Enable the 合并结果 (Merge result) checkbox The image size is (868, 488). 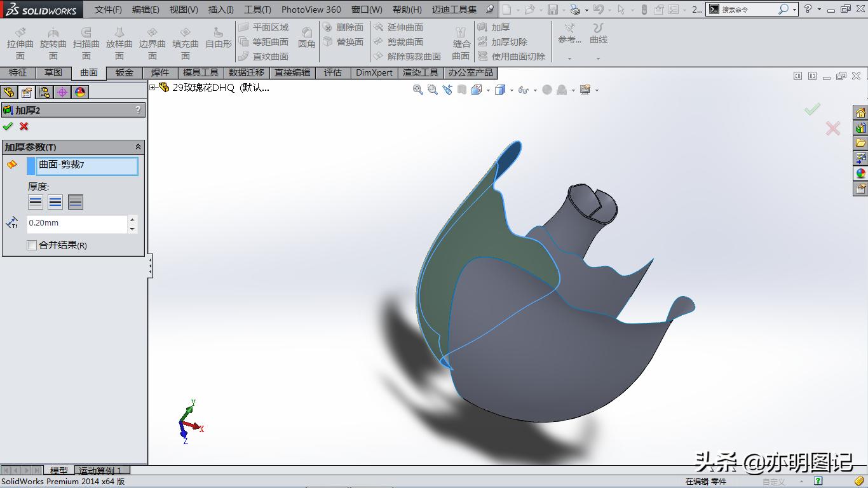(x=32, y=245)
